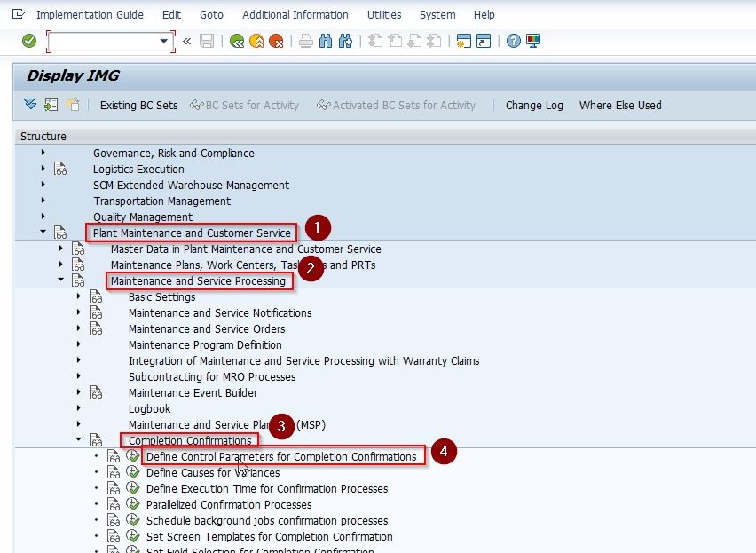This screenshot has width=756, height=553.
Task: Collapse Plant Maintenance and Customer Service node
Action: tap(43, 232)
